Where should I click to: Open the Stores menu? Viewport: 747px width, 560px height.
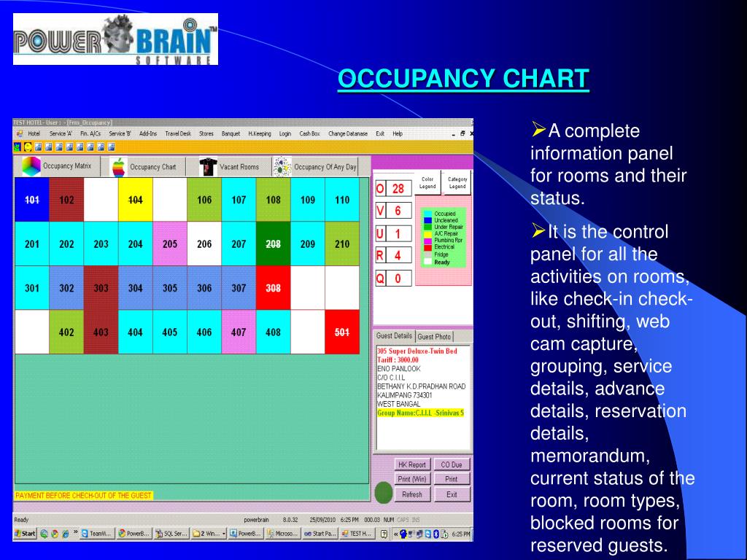point(206,134)
